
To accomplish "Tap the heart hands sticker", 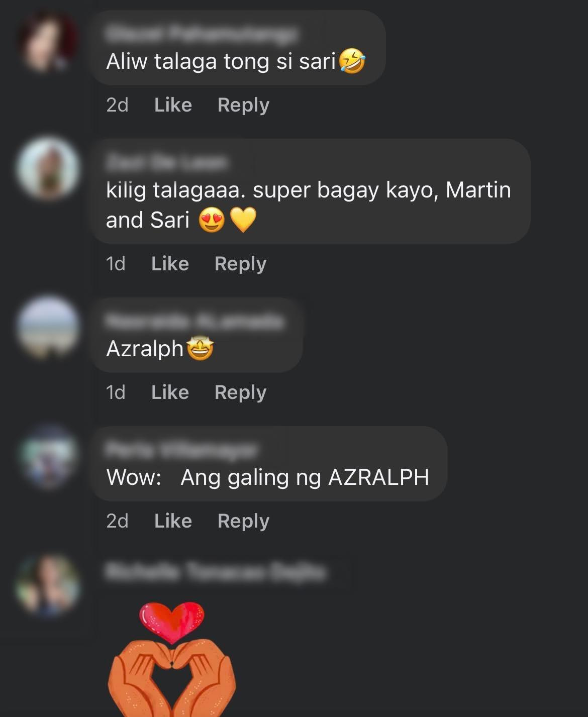I will (x=172, y=659).
